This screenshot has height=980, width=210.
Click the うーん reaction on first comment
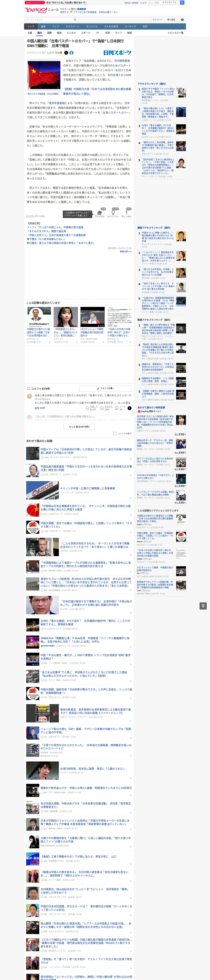tap(120, 408)
